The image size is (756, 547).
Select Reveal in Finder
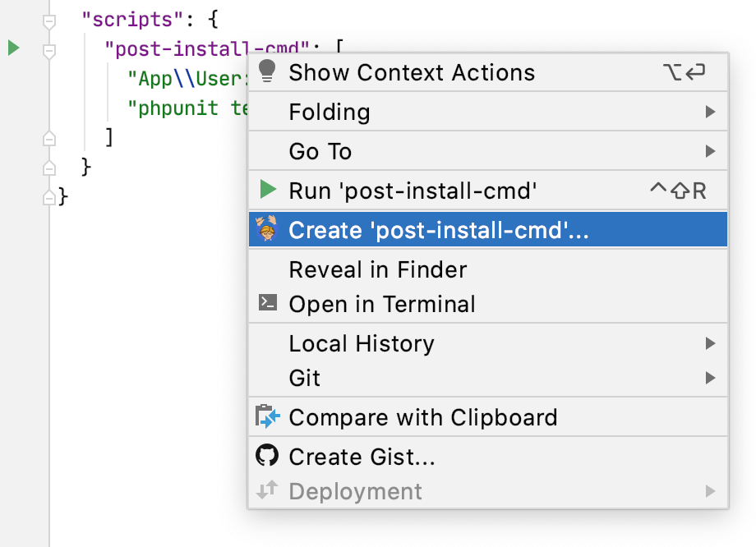(377, 269)
